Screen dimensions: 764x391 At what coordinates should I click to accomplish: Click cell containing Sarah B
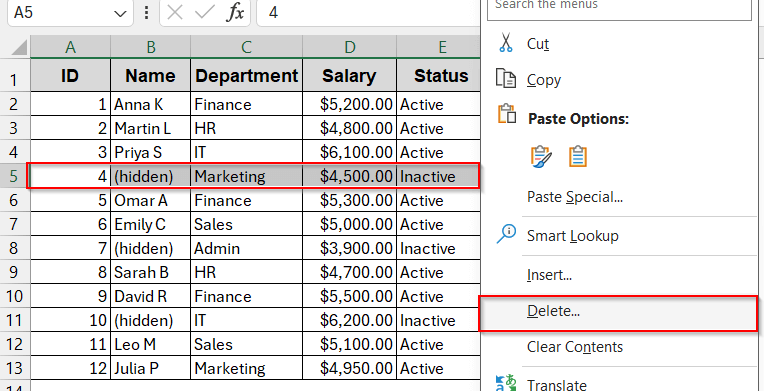pos(151,272)
